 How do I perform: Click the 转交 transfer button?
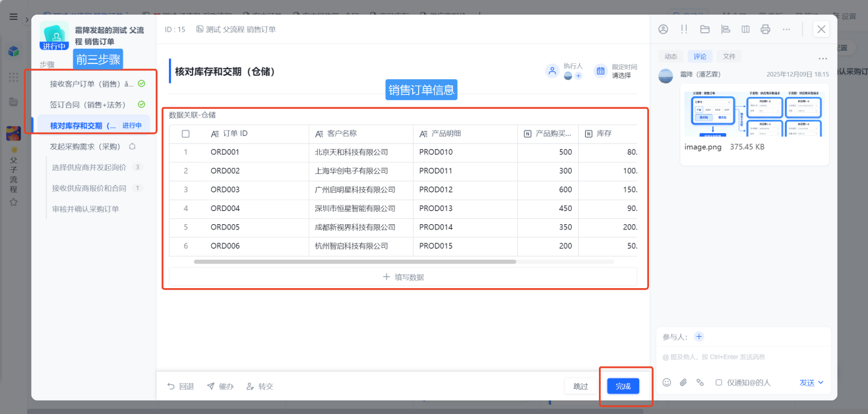tap(259, 386)
